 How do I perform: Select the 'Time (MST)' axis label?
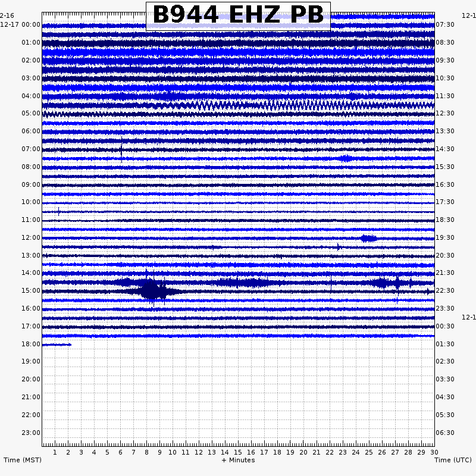[x=23, y=460]
